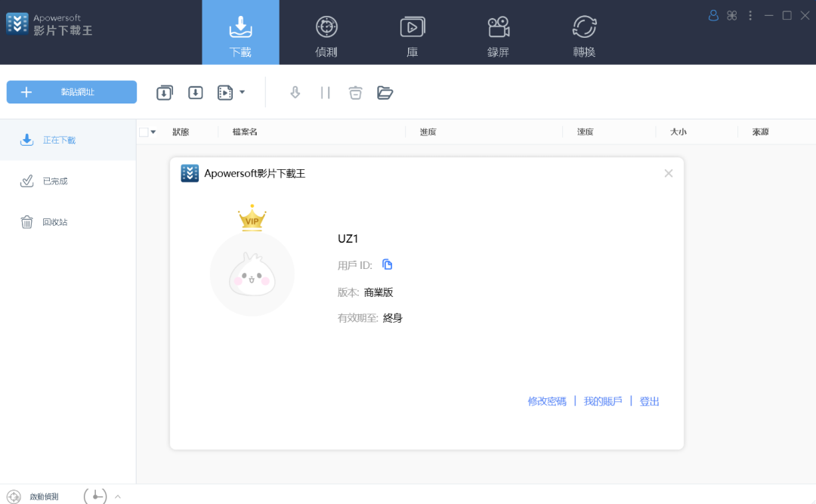Click the 大小 column header
Image resolution: width=816 pixels, height=504 pixels.
678,132
